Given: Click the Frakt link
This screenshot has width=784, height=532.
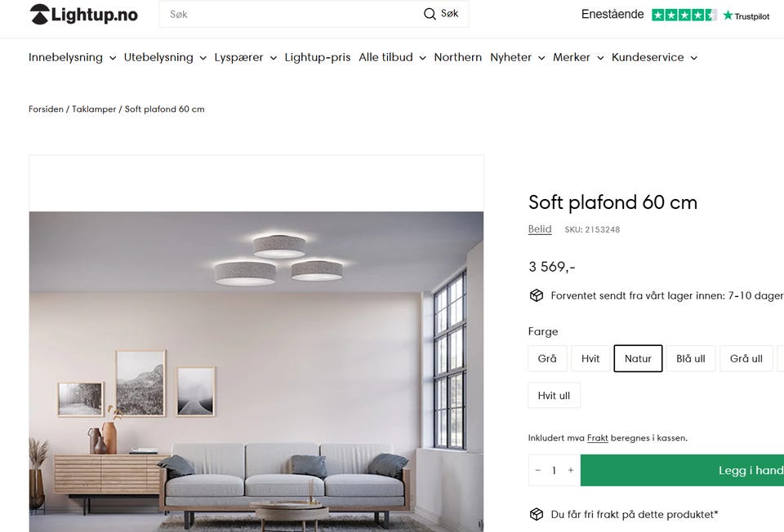Looking at the screenshot, I should (x=597, y=437).
